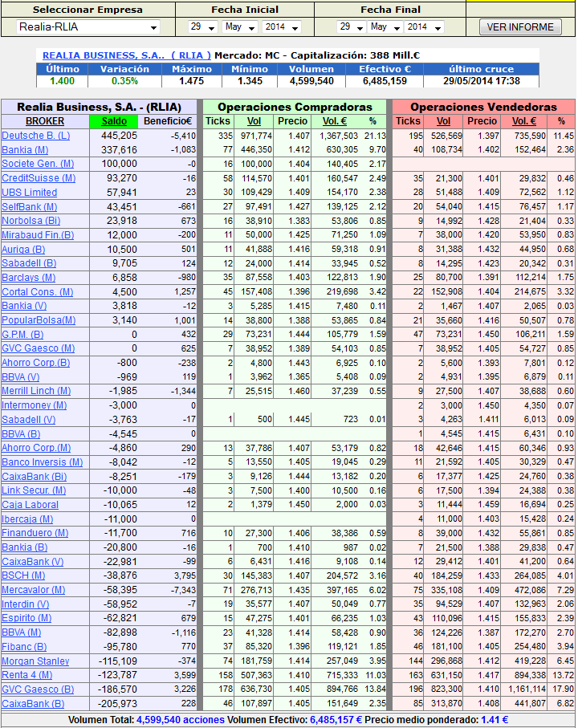Screen dimensions: 578x728
Task: Open the Seleccionar Empresa company dropdown
Action: point(88,27)
